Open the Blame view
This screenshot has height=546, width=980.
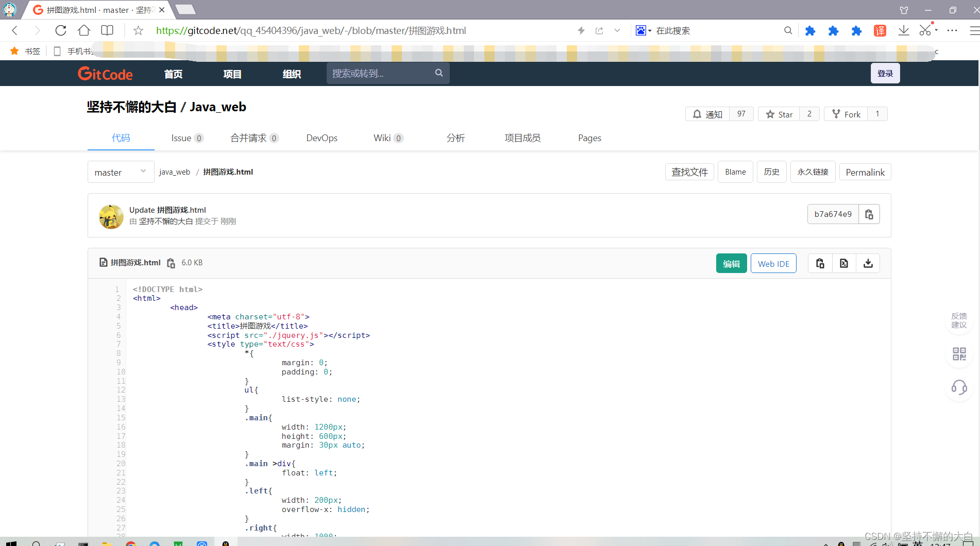coord(735,172)
